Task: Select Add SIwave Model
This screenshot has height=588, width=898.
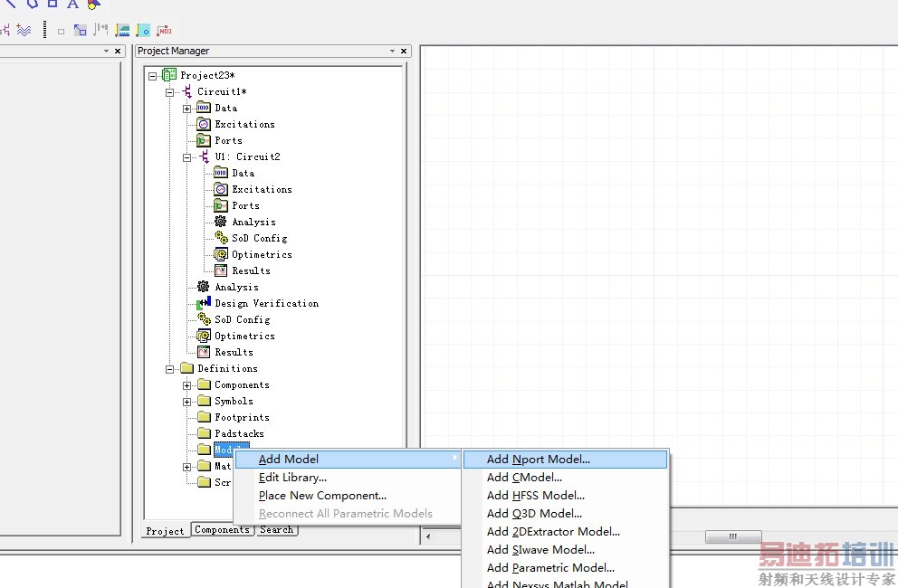Action: pyautogui.click(x=565, y=550)
